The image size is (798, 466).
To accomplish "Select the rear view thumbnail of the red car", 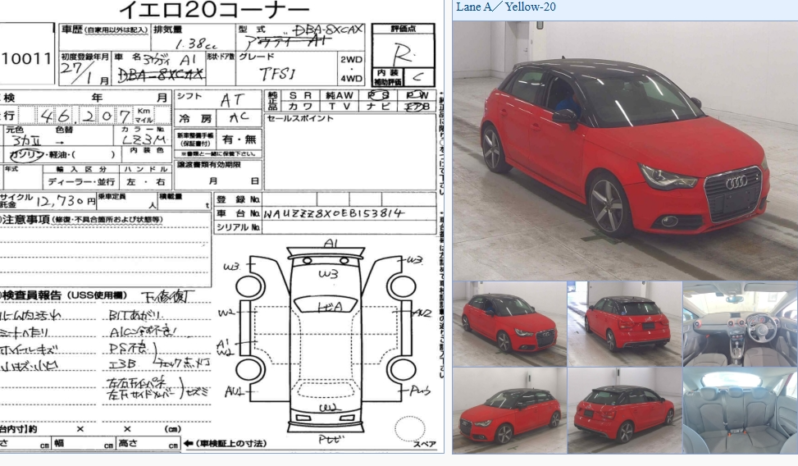I will pos(625,324).
